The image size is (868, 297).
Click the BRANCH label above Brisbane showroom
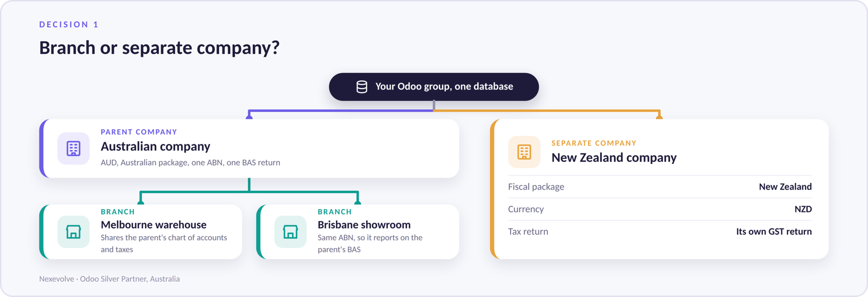(x=335, y=212)
